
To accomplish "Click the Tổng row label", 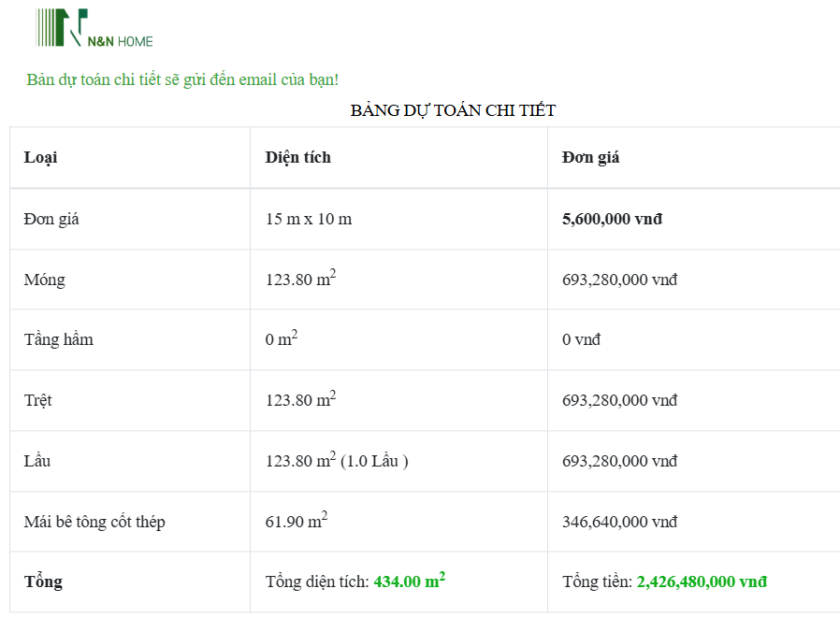I will click(x=43, y=582).
